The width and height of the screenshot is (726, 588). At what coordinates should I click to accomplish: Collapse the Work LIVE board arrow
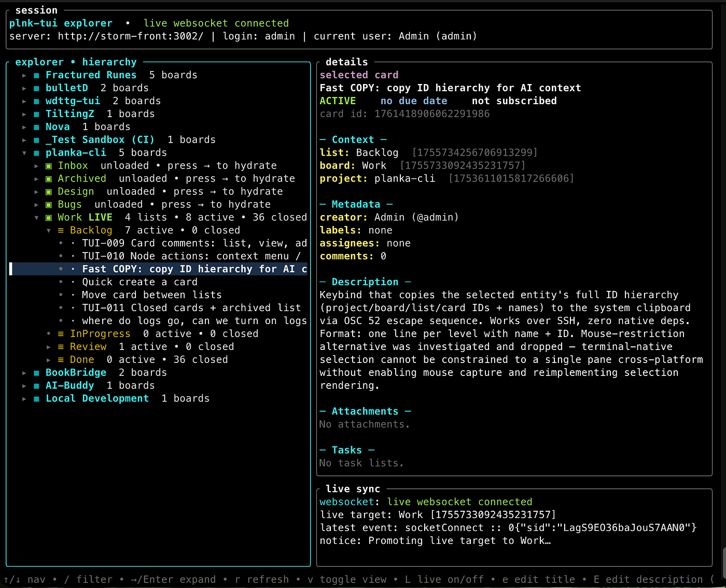tap(36, 218)
